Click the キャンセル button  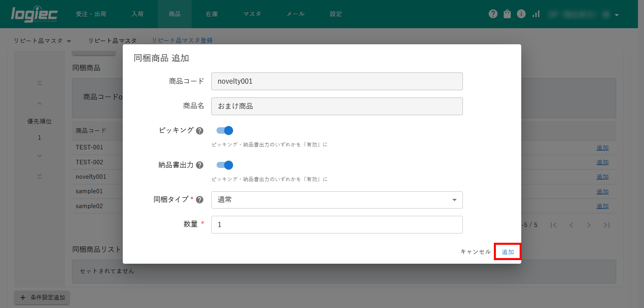[x=475, y=252]
